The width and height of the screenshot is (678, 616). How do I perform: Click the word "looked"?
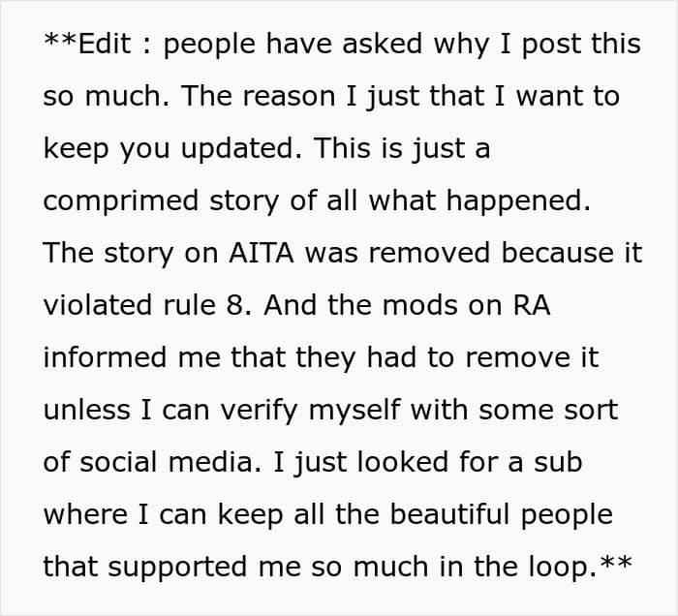click(403, 462)
